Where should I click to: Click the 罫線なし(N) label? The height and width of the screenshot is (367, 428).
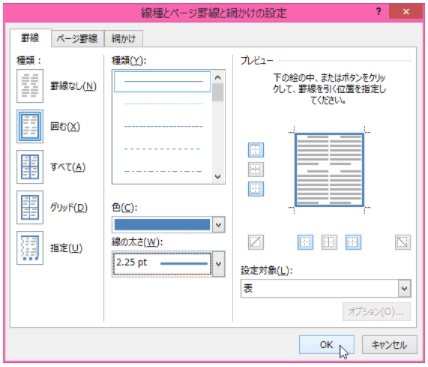point(73,86)
